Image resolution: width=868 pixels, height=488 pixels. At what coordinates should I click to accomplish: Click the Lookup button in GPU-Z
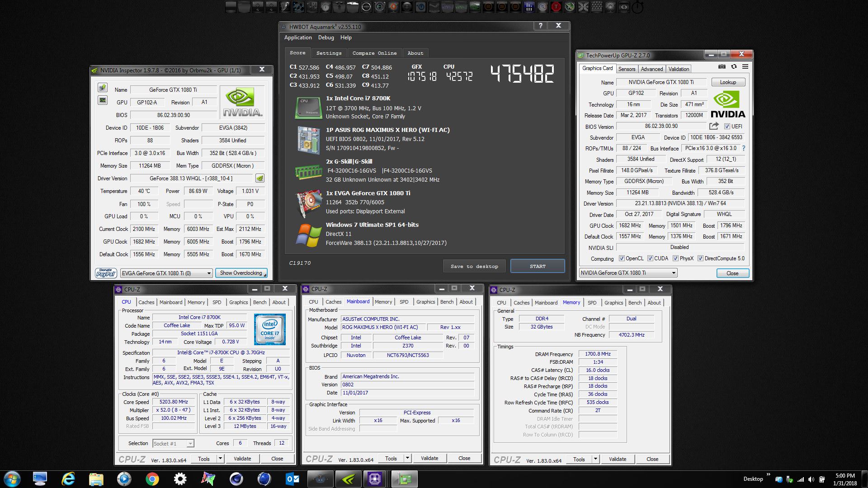pyautogui.click(x=728, y=82)
